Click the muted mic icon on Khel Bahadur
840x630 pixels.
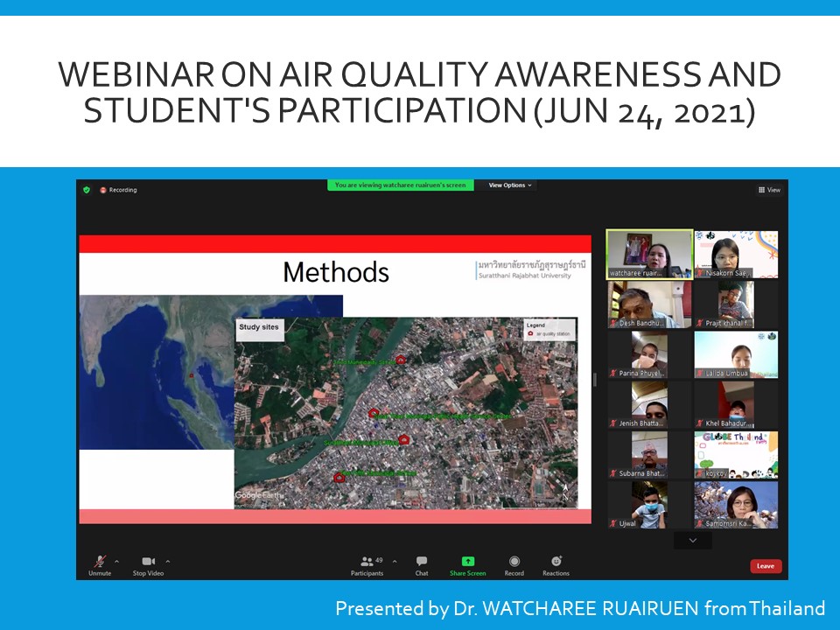(x=700, y=423)
